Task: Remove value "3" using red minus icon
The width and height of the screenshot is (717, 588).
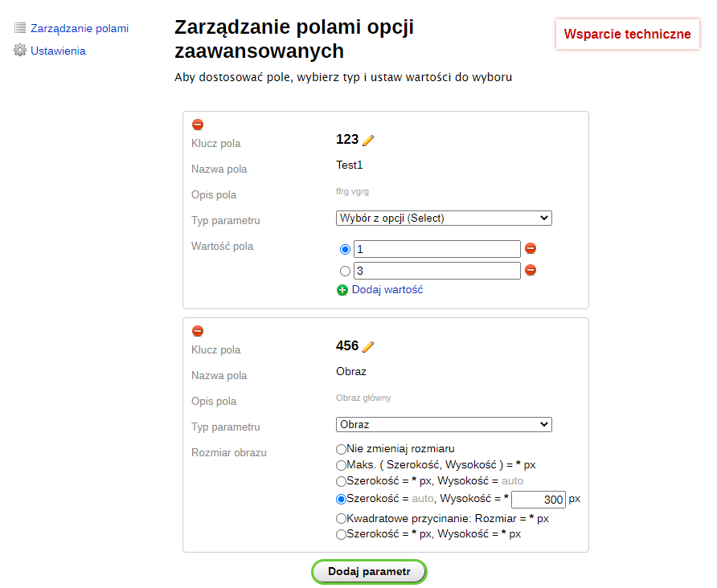Action: [531, 270]
